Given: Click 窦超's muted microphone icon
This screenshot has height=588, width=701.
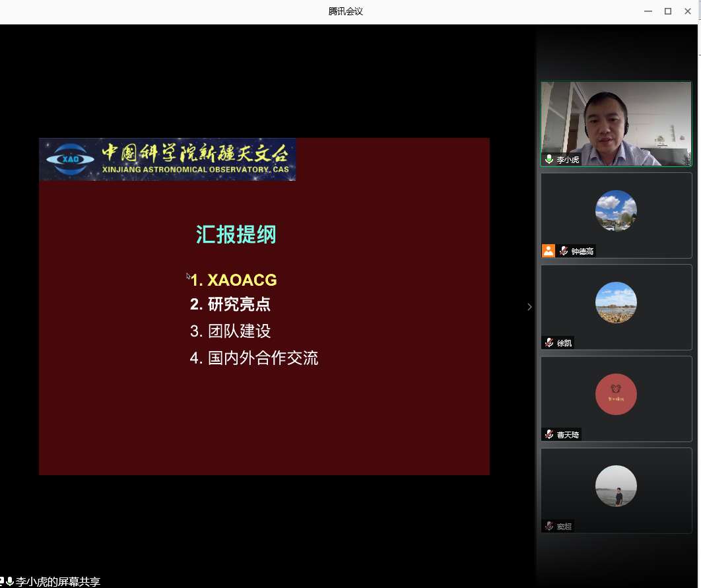Looking at the screenshot, I should tap(549, 526).
